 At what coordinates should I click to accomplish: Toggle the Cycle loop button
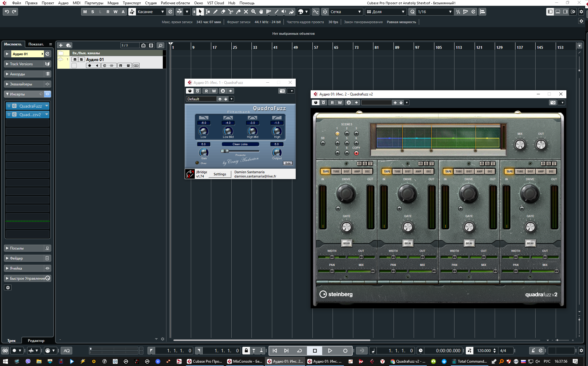click(299, 350)
